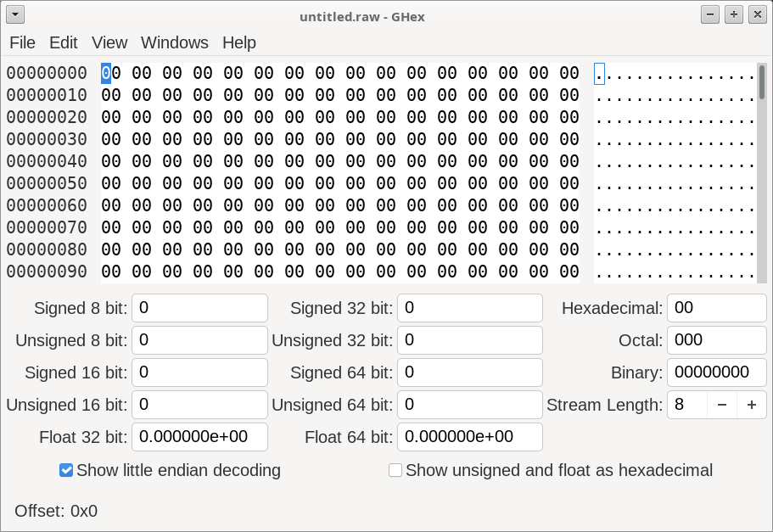The width and height of the screenshot is (773, 532).
Task: Click the Offset: 0x0 status text
Action: [x=56, y=512]
